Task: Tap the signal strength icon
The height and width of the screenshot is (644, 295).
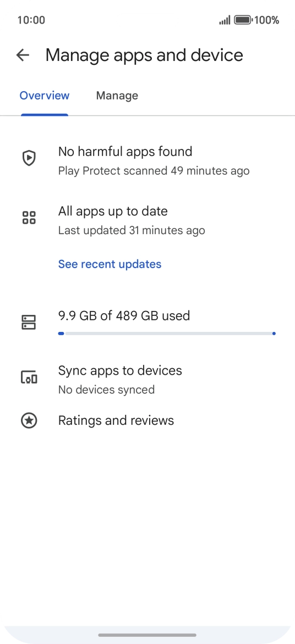Action: 225,20
